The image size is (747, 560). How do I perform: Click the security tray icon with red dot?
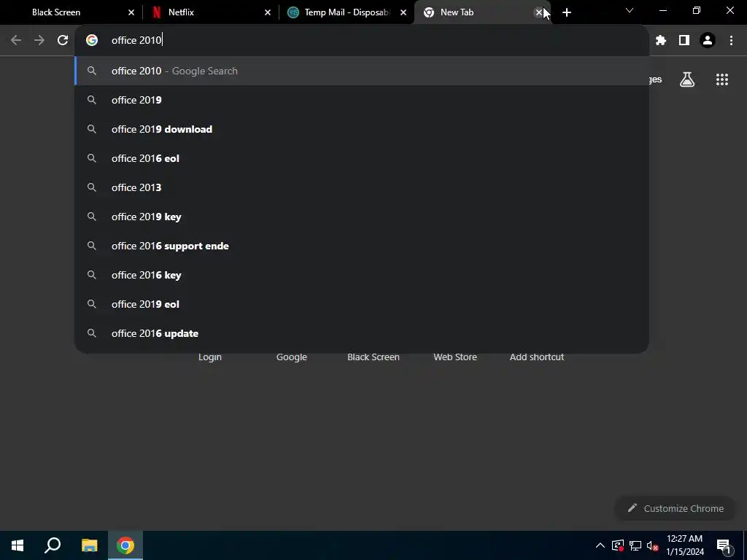618,545
